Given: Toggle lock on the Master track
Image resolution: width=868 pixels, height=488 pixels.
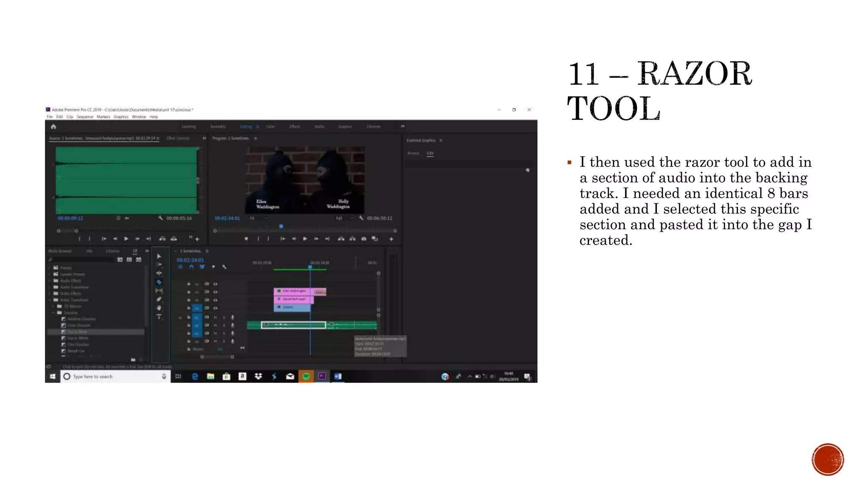Looking at the screenshot, I should pyautogui.click(x=189, y=349).
